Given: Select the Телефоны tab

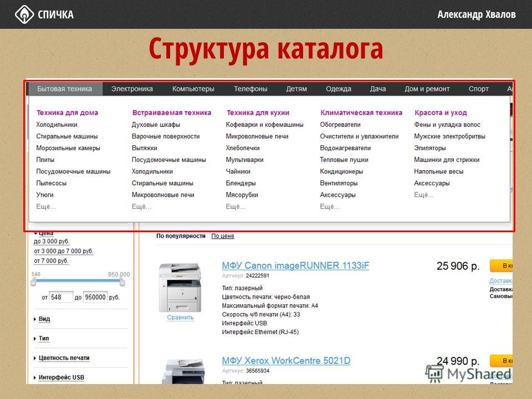Looking at the screenshot, I should click(250, 89).
